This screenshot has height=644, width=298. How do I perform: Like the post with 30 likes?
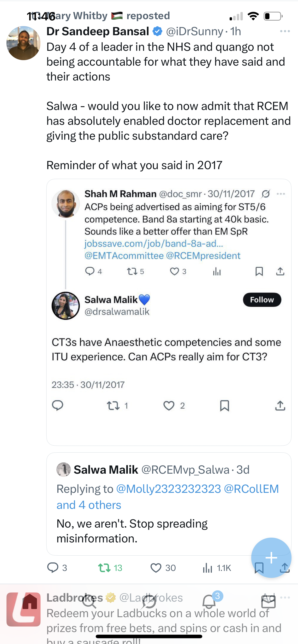click(x=156, y=568)
